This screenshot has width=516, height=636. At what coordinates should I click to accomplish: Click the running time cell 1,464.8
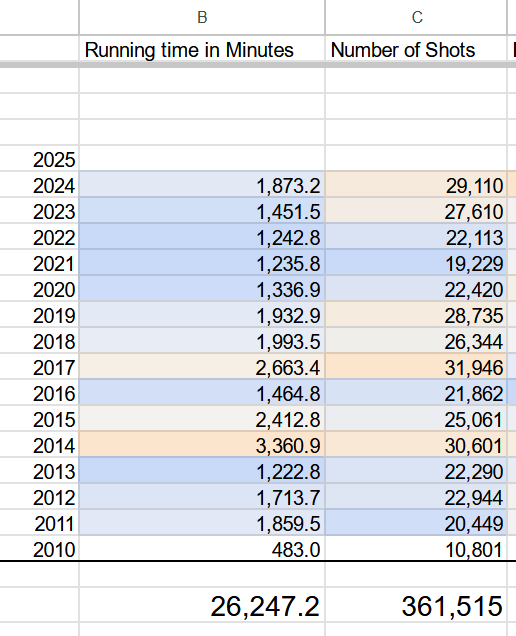(202, 393)
